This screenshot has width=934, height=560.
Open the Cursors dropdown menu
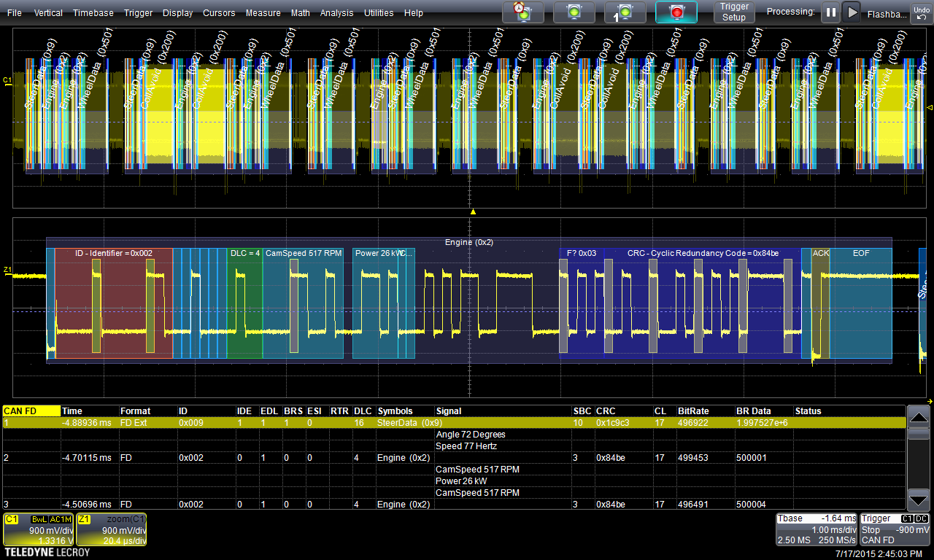point(219,13)
